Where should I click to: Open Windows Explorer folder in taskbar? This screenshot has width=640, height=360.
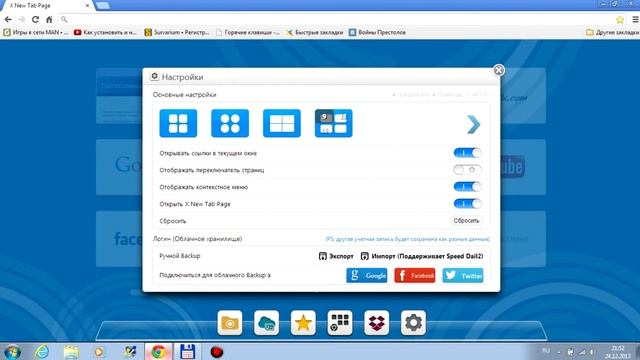71,352
